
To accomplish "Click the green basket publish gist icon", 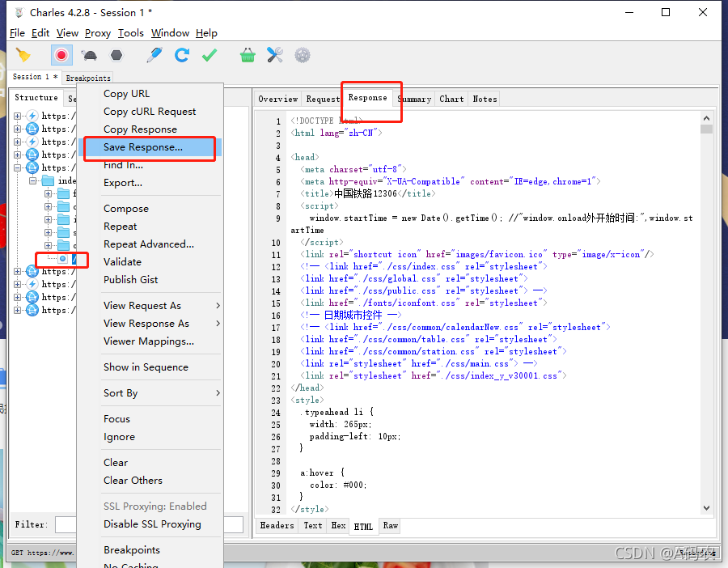I will pyautogui.click(x=248, y=55).
